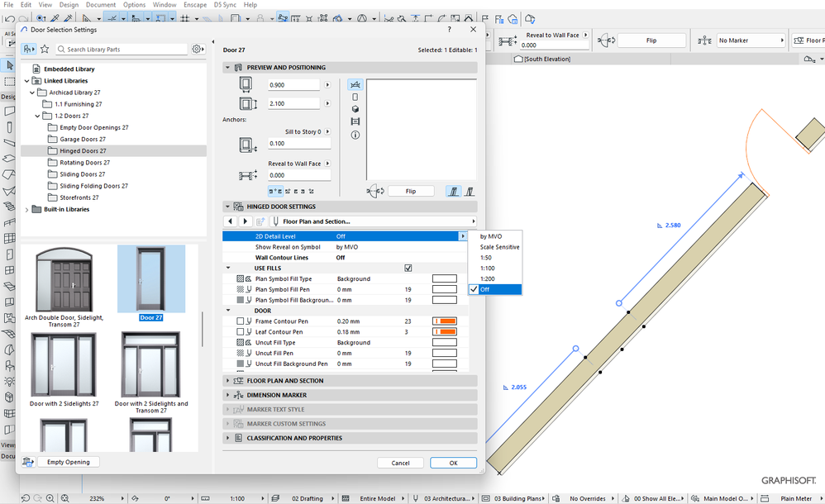
Task: Click Frame Contour Pen orange color swatch
Action: (x=445, y=321)
